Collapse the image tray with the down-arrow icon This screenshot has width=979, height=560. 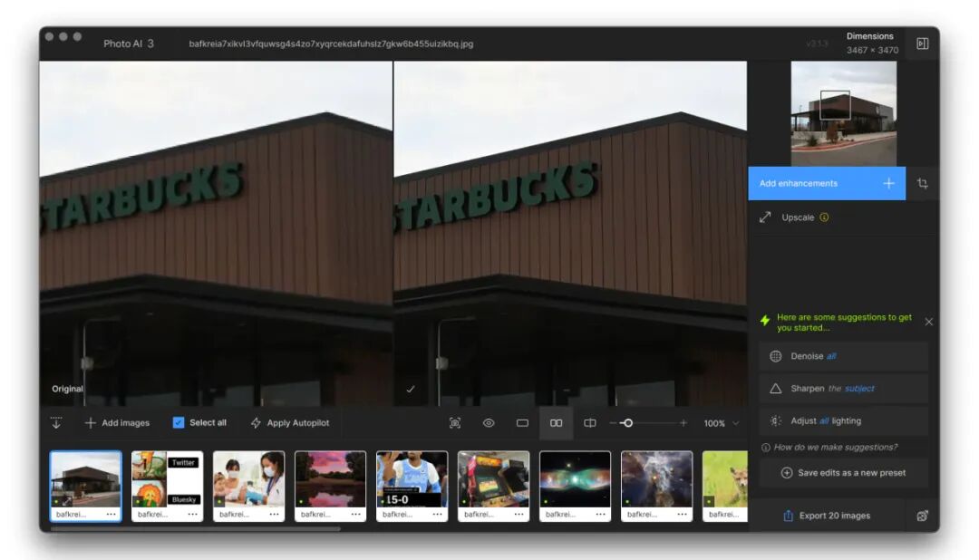tap(56, 422)
